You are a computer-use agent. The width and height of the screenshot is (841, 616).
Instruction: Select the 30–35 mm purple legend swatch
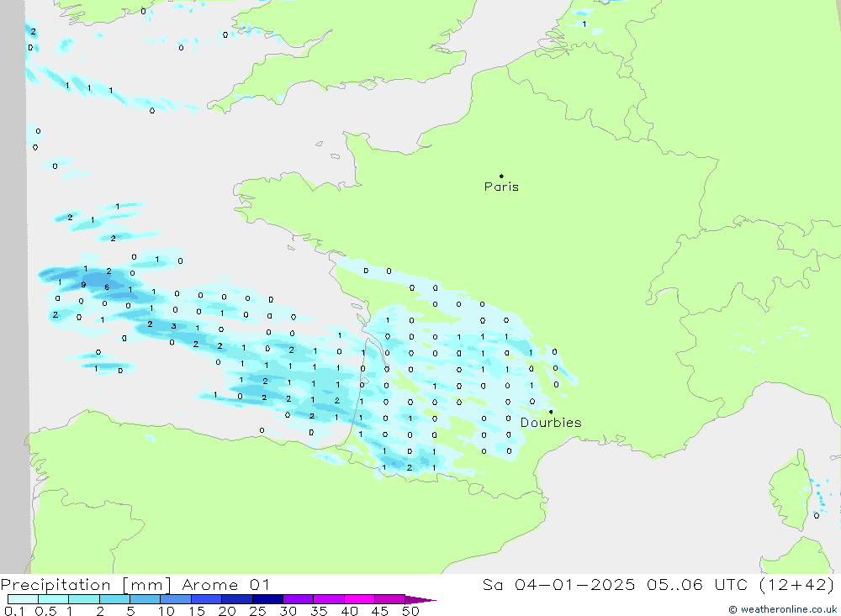point(299,599)
